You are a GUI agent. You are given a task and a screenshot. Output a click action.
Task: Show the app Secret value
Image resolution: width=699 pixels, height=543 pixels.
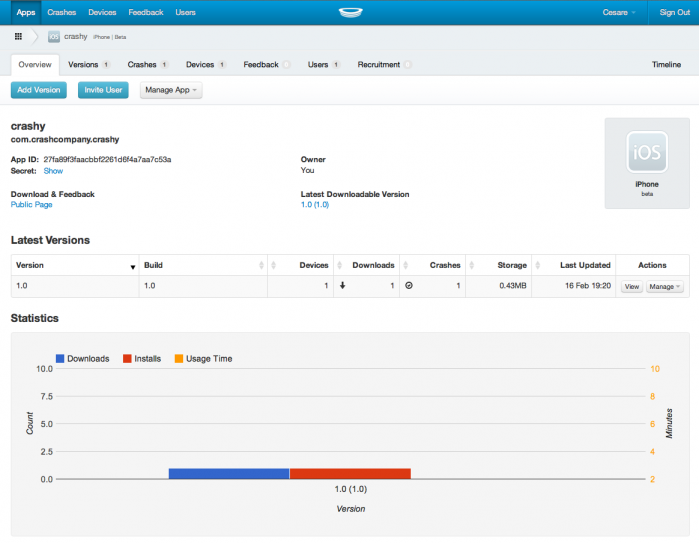point(53,171)
